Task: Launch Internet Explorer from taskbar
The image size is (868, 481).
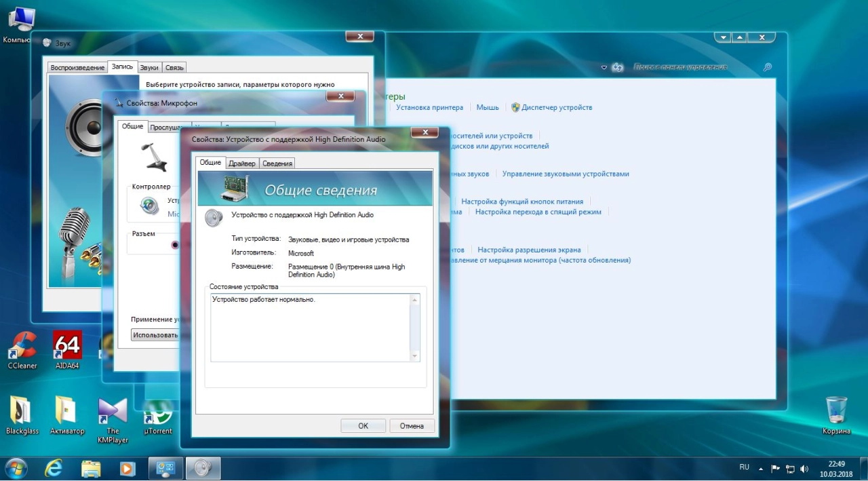Action: pos(54,468)
